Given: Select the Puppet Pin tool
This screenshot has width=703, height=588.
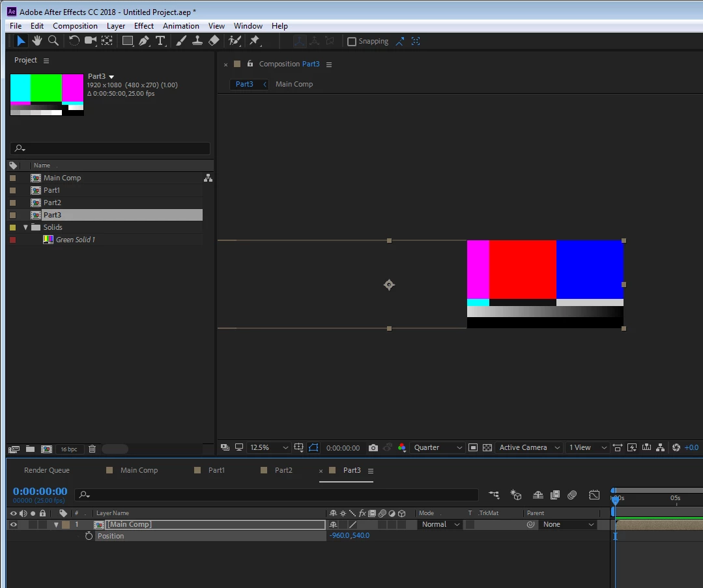Looking at the screenshot, I should coord(255,41).
